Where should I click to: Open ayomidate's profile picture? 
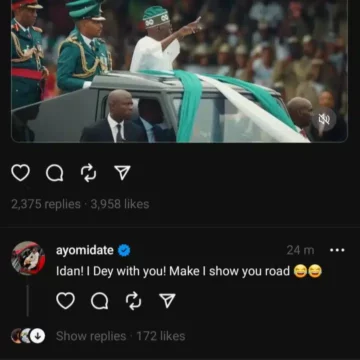pos(28,258)
